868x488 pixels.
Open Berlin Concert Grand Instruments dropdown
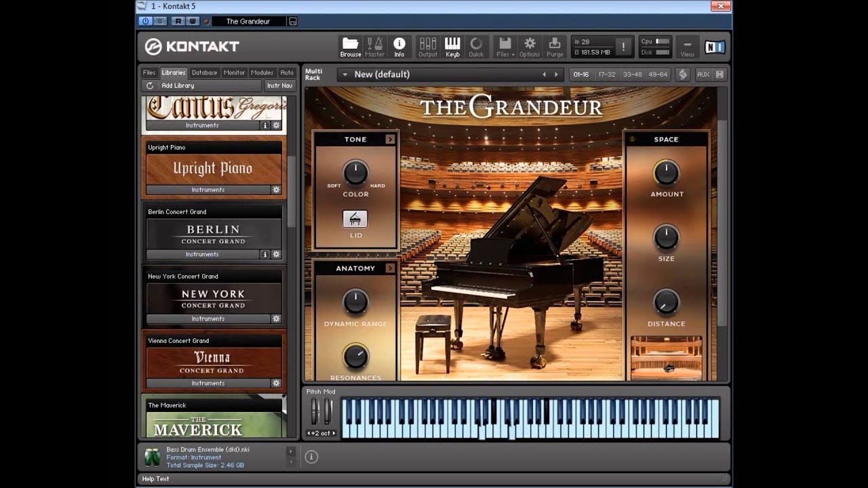pyautogui.click(x=203, y=254)
